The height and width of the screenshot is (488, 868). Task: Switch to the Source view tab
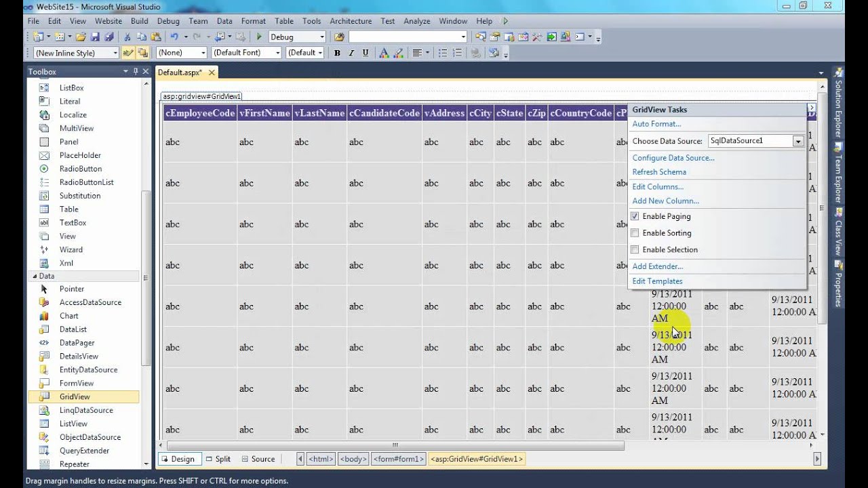[258, 459]
